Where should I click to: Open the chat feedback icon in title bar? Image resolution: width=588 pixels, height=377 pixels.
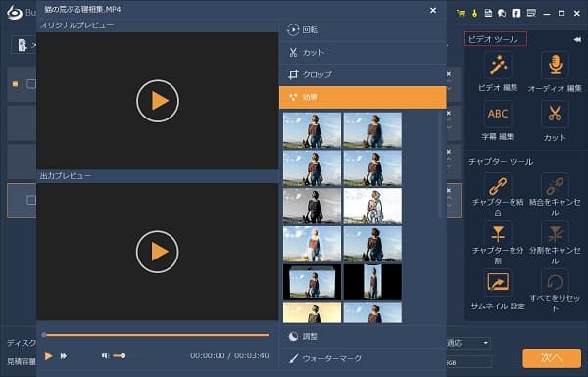tap(502, 13)
